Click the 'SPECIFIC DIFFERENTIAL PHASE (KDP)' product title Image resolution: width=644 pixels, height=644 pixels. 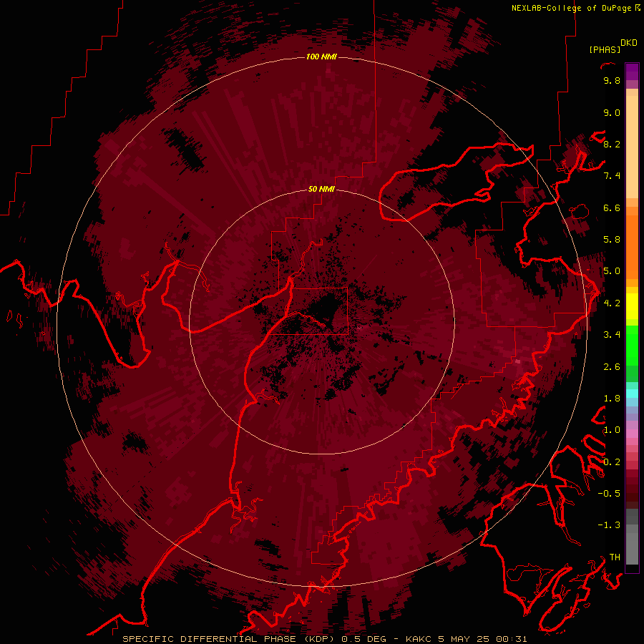tap(229, 639)
